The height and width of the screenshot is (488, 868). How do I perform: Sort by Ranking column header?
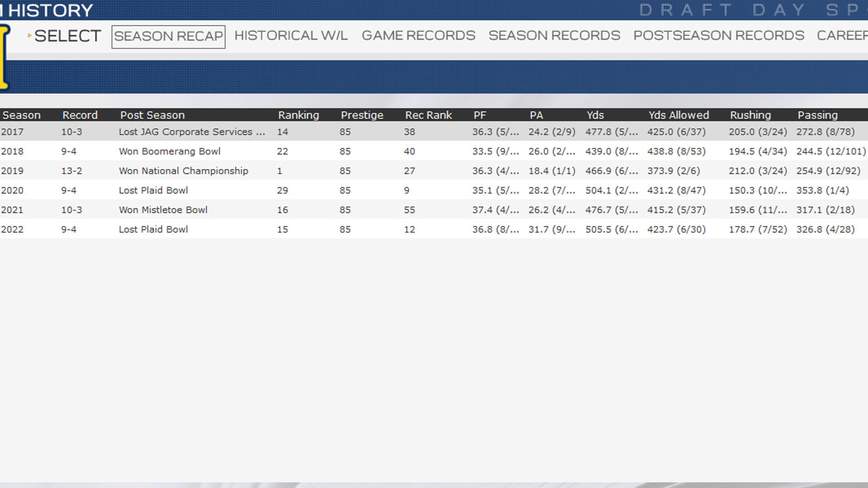point(298,115)
